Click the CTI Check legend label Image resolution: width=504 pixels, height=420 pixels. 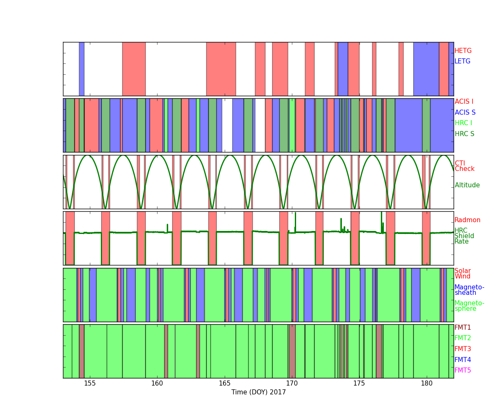click(465, 166)
